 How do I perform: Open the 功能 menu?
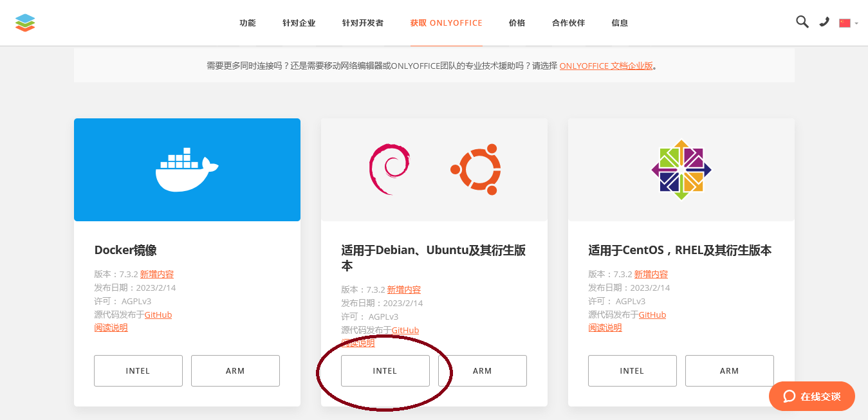click(248, 23)
